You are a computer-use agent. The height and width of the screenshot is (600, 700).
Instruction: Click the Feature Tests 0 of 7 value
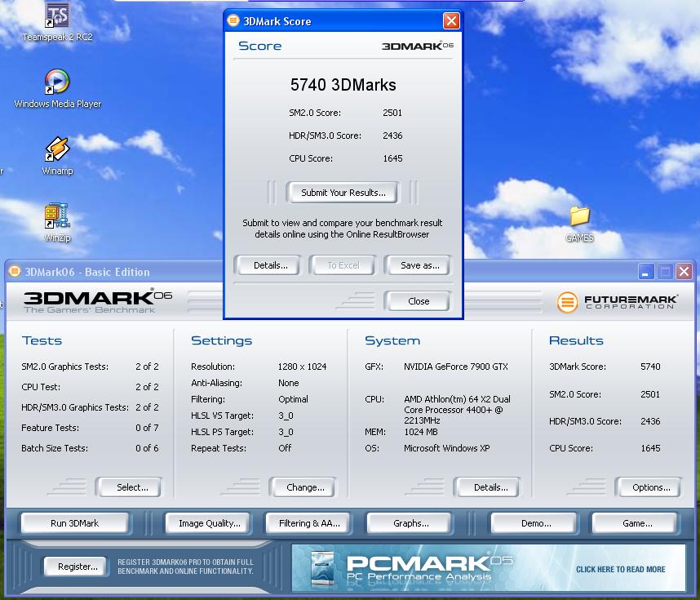point(147,428)
